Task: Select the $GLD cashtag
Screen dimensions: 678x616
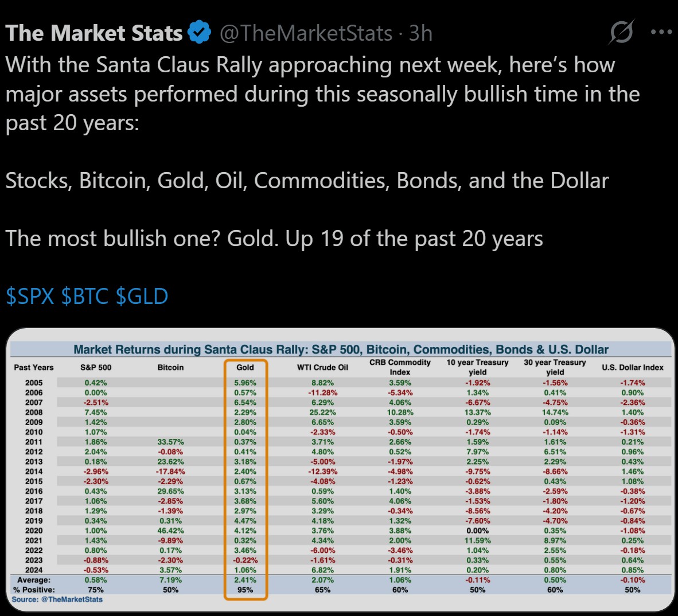Action: [x=142, y=297]
